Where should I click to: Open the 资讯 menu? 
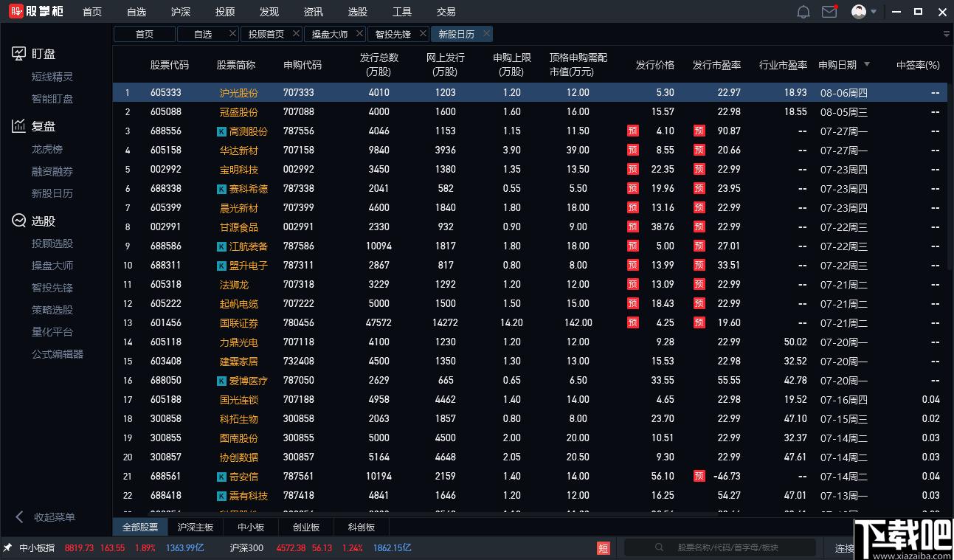(x=314, y=12)
